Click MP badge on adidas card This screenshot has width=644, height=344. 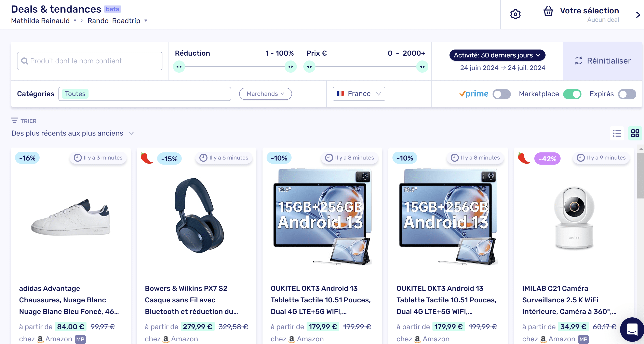click(x=80, y=339)
